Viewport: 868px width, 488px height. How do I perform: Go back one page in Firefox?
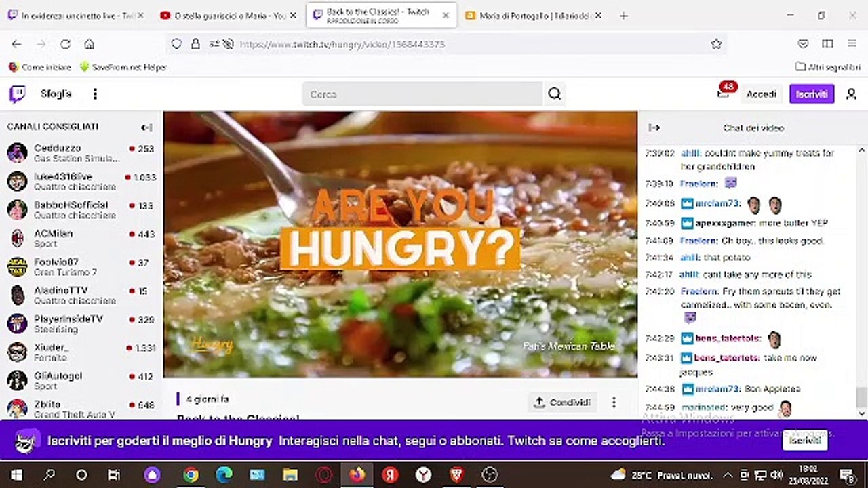(x=17, y=44)
